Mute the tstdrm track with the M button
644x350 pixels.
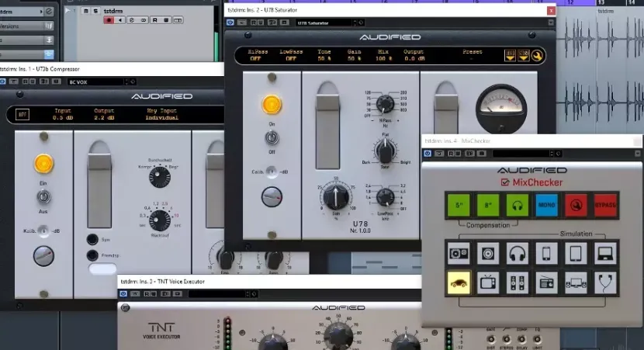click(86, 11)
